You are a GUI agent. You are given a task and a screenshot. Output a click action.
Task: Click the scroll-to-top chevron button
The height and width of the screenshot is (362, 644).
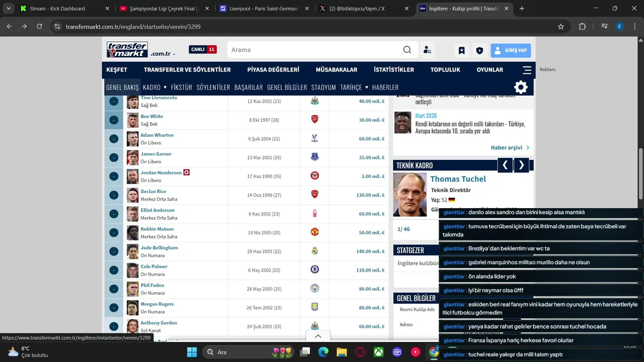(x=318, y=336)
